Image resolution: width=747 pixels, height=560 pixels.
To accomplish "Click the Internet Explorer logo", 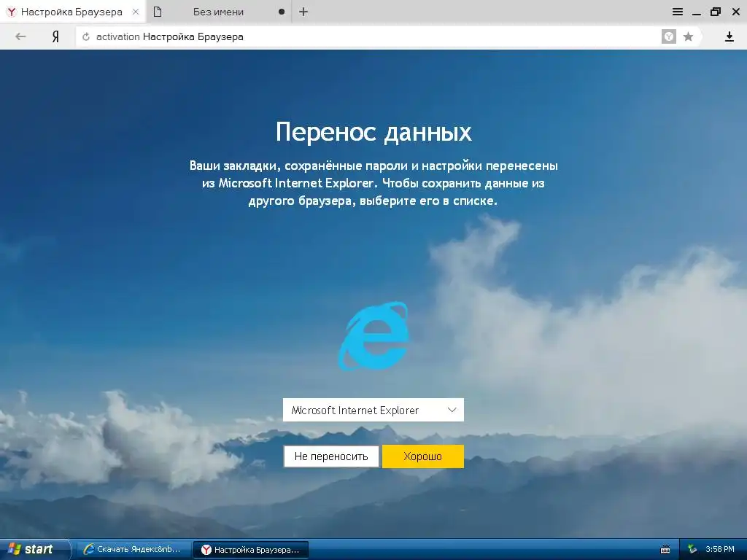I will pos(373,335).
